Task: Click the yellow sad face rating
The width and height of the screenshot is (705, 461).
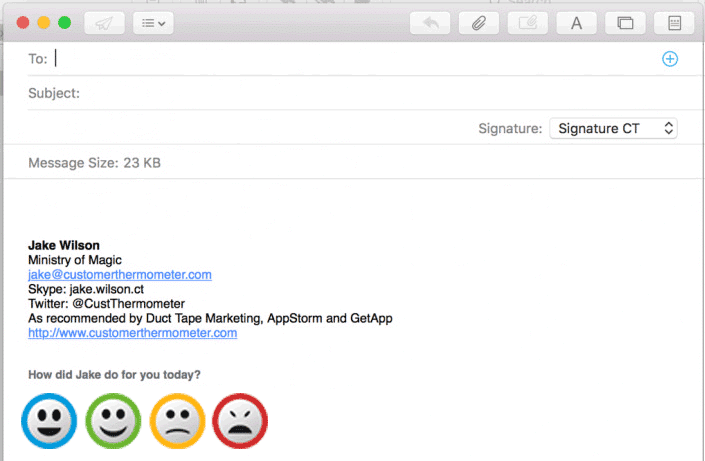Action: point(178,421)
